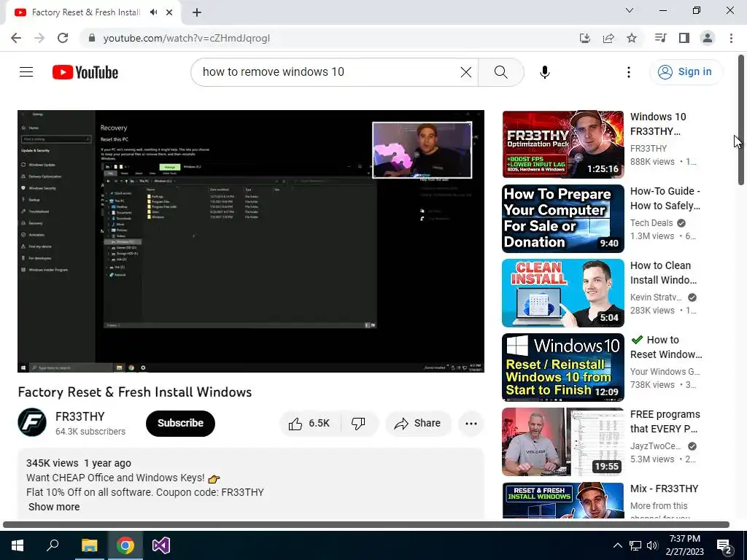Open How-To Guide Tech Deals video title
Screen dimensions: 747x560
(665, 198)
